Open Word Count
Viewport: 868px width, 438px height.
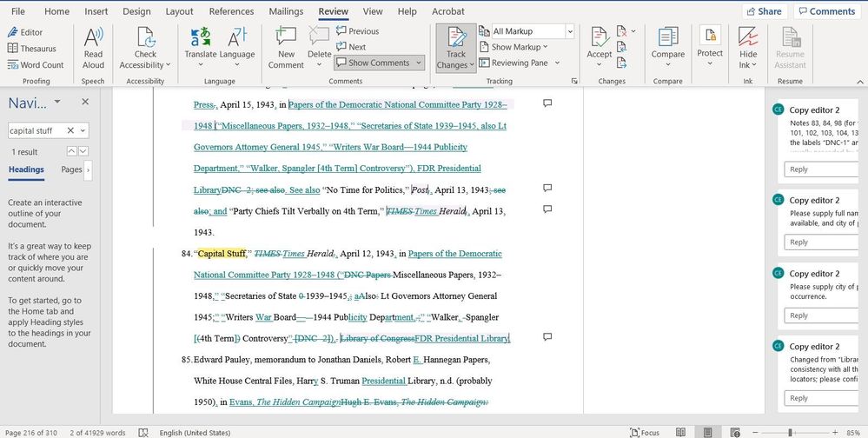click(x=36, y=65)
